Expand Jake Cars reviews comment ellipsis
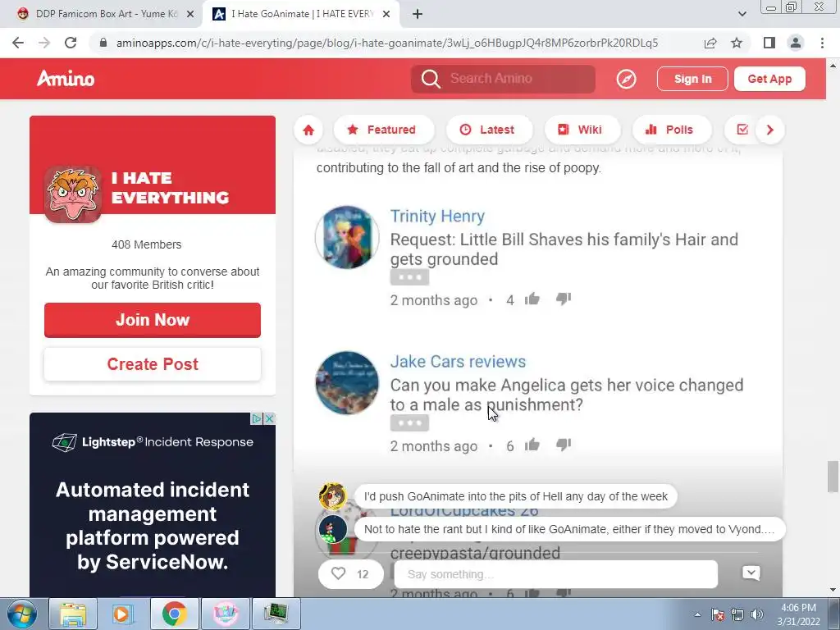The width and height of the screenshot is (840, 630). pyautogui.click(x=409, y=423)
